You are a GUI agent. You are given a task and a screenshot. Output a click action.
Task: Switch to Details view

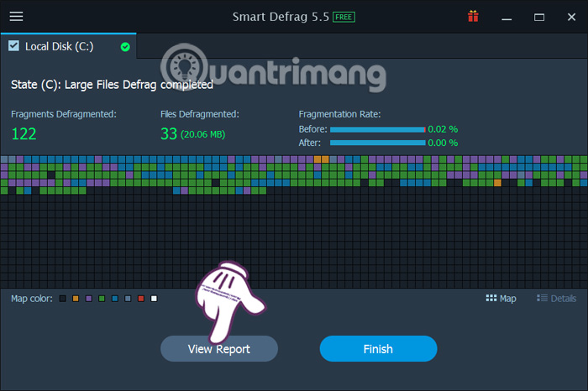(x=556, y=299)
